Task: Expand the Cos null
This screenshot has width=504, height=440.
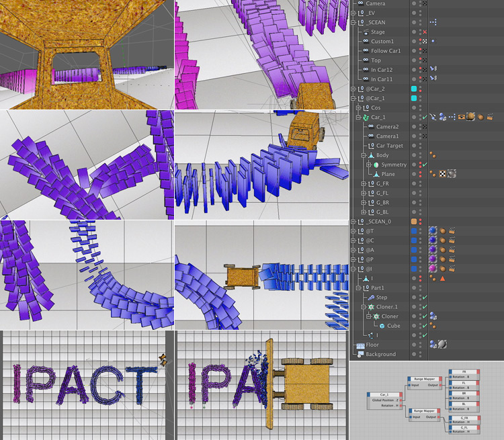Action: pyautogui.click(x=358, y=108)
